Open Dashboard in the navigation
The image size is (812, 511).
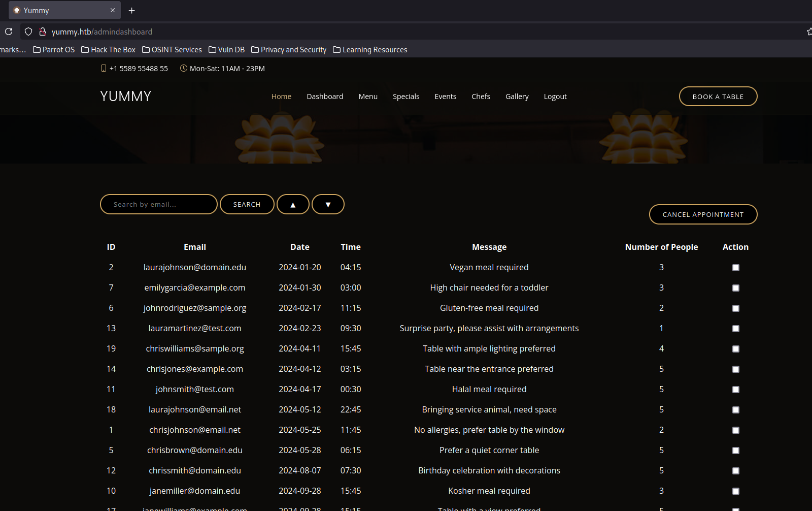pos(325,97)
